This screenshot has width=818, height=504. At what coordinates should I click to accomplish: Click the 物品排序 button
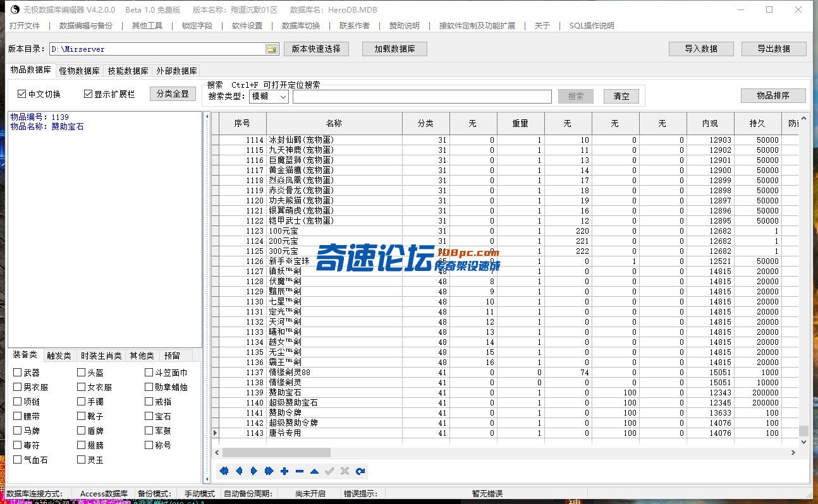[773, 95]
